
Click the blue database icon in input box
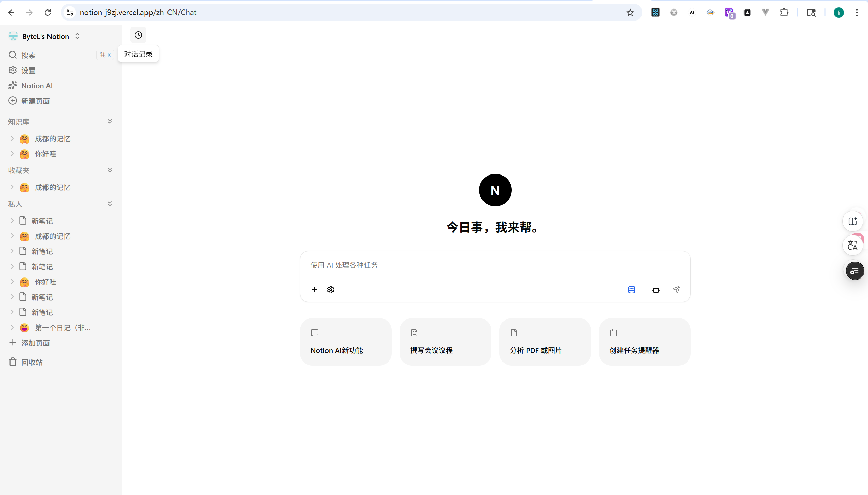(x=632, y=289)
